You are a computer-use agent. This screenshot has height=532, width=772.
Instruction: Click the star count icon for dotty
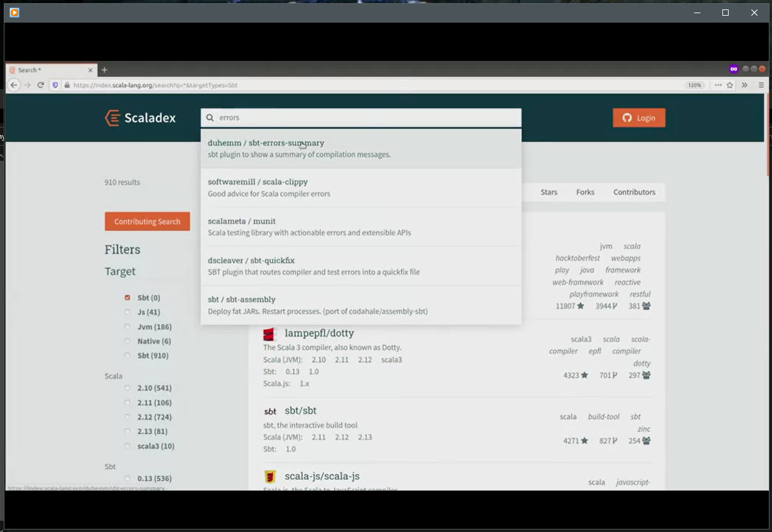584,376
